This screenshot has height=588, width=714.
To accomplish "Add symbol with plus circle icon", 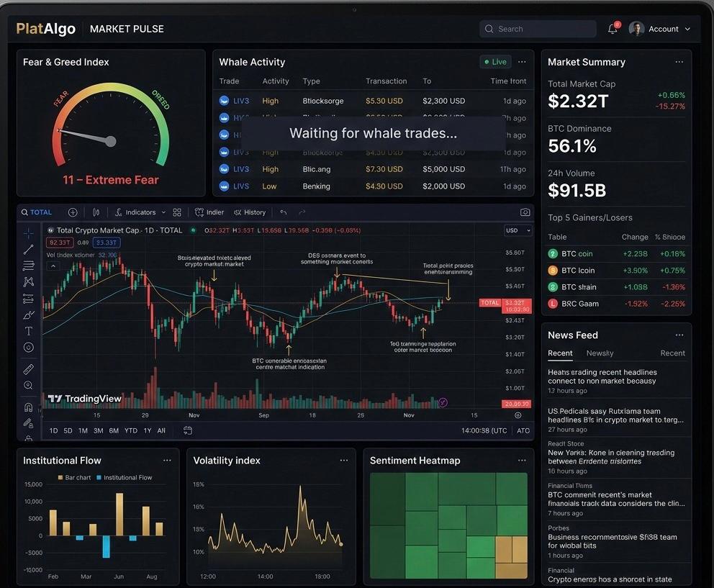I will coord(73,212).
